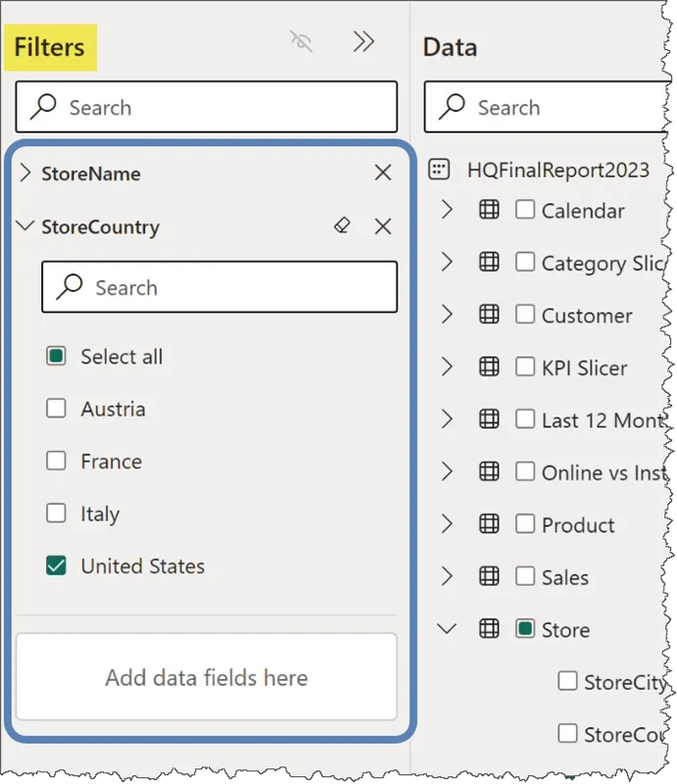The width and height of the screenshot is (677, 784).
Task: Collapse the StoreCountry filter card
Action: point(25,226)
